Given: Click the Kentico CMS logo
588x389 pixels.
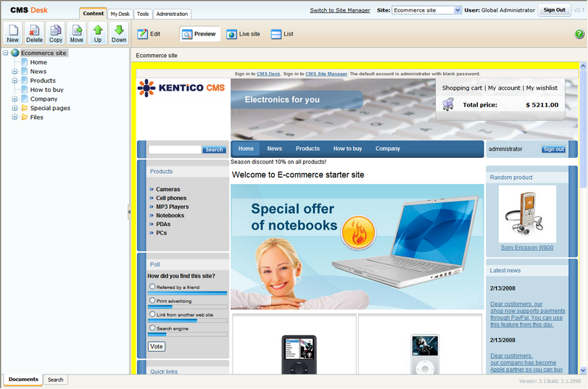Looking at the screenshot, I should [x=181, y=88].
